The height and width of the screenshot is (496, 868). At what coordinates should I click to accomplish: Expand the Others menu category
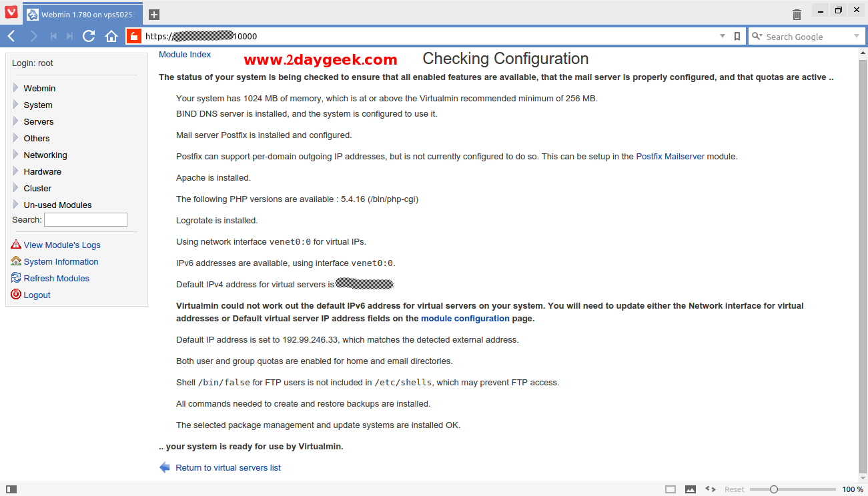(x=36, y=138)
